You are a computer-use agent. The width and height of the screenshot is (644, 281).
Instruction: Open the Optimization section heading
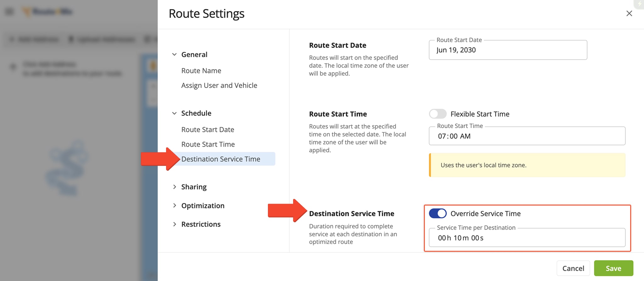pyautogui.click(x=203, y=206)
